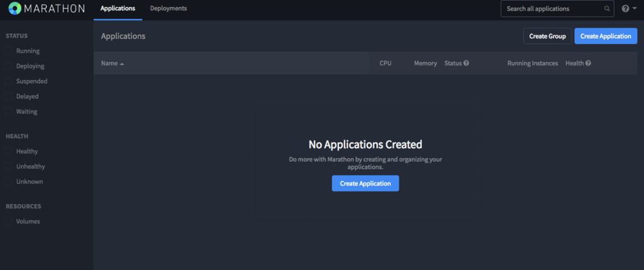Viewport: 644px width, 270px height.
Task: Click the Applications breadcrumb heading
Action: [123, 36]
